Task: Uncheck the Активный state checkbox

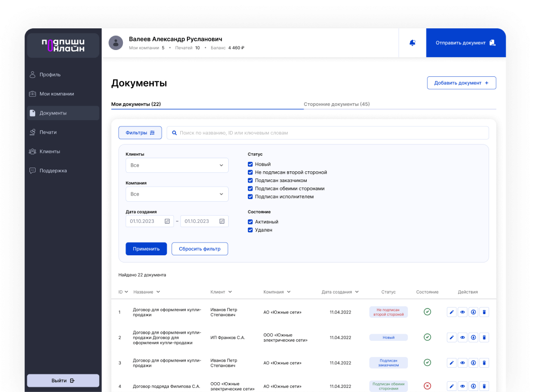Action: pos(250,222)
